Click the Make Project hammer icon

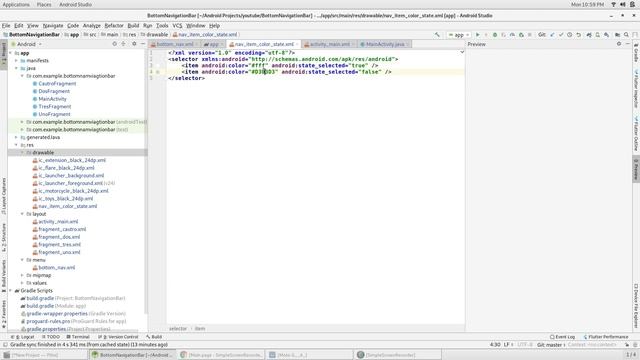click(x=437, y=35)
